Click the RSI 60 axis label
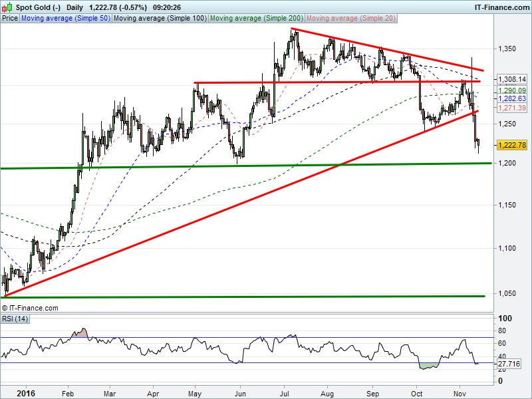This screenshot has width=532, height=399. [x=502, y=343]
